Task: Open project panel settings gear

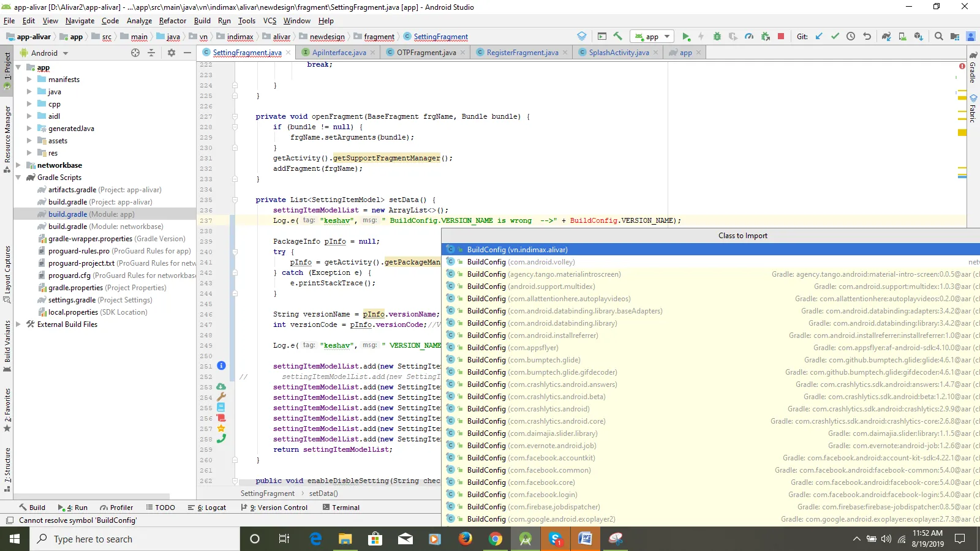Action: point(171,53)
